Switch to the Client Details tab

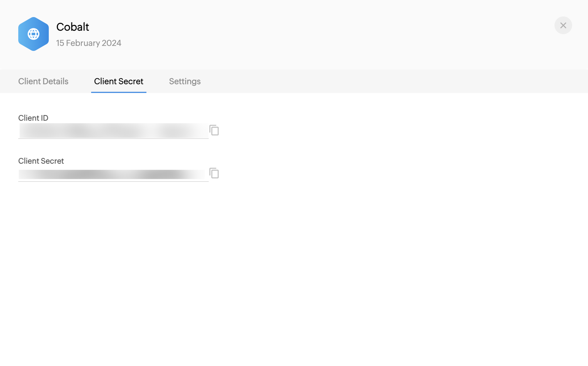point(43,81)
